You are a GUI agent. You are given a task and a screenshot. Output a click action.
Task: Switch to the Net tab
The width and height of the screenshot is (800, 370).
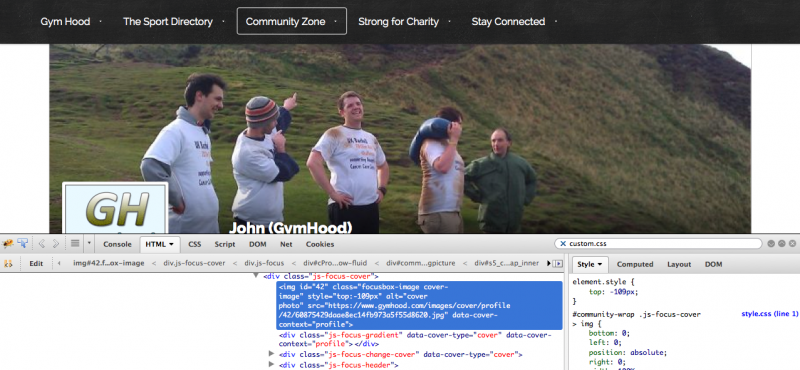coord(286,244)
